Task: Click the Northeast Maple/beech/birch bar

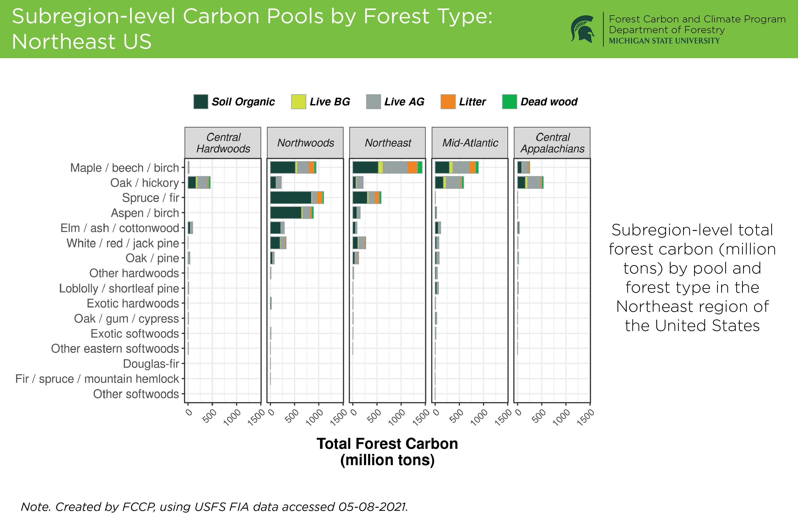Action: point(388,168)
